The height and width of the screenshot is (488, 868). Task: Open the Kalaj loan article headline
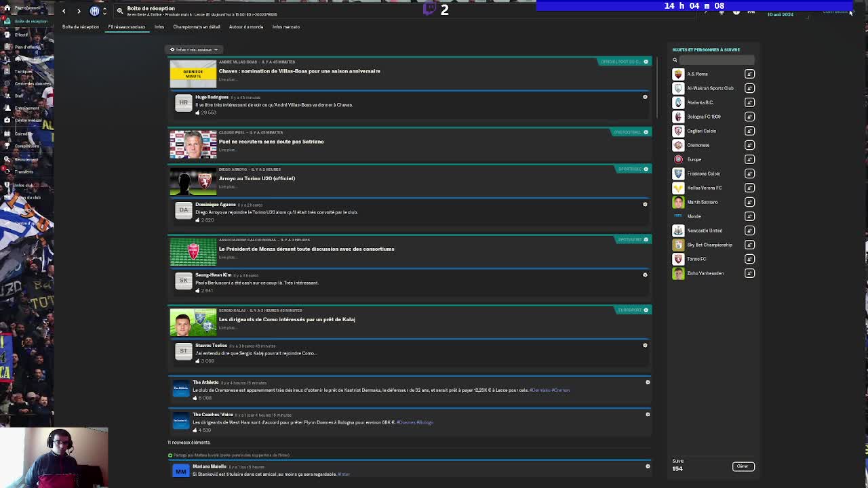tap(287, 319)
